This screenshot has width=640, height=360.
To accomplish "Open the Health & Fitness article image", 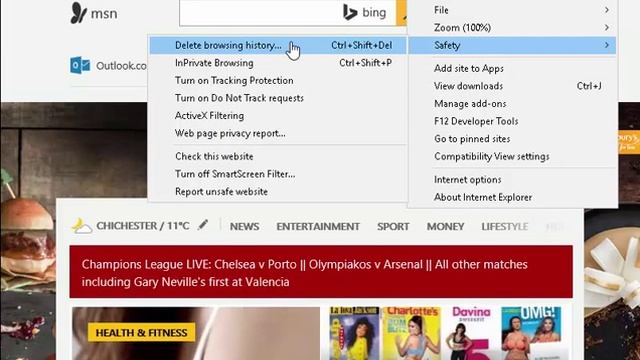I will (196, 333).
